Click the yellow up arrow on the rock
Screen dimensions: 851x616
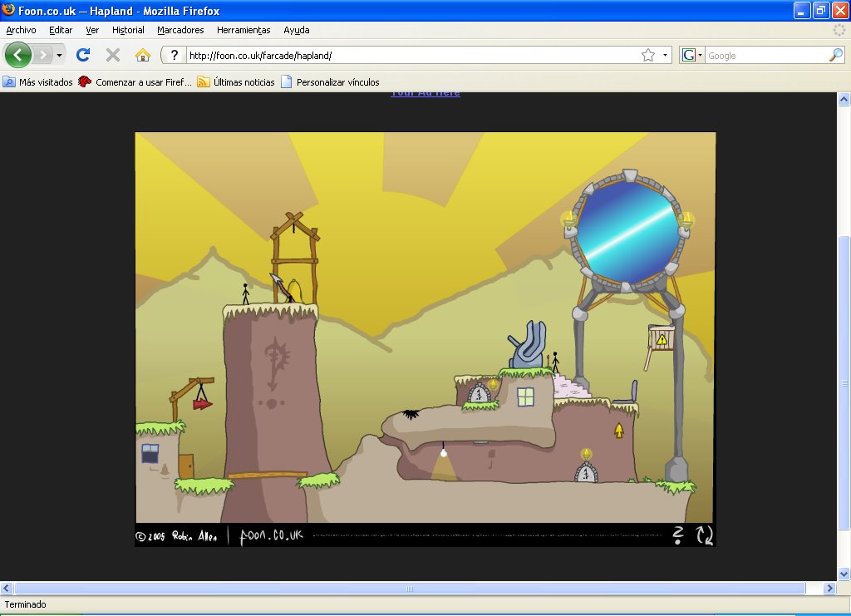click(x=618, y=431)
